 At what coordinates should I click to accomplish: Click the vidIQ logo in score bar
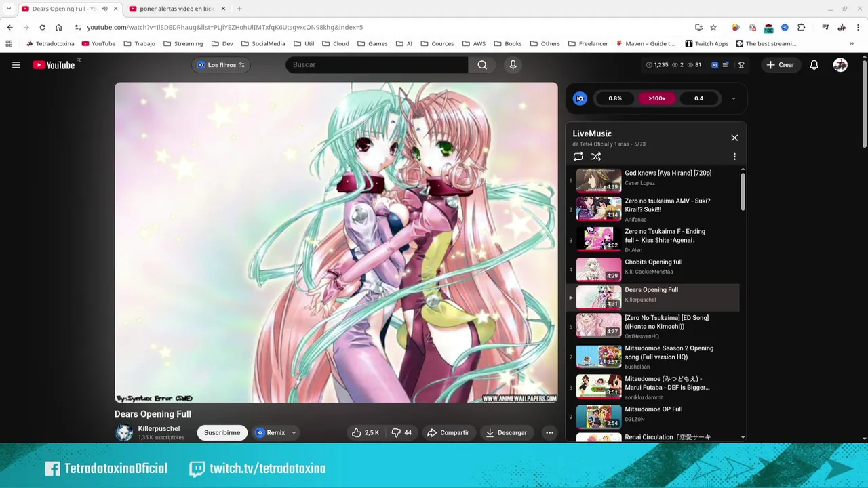click(x=580, y=98)
